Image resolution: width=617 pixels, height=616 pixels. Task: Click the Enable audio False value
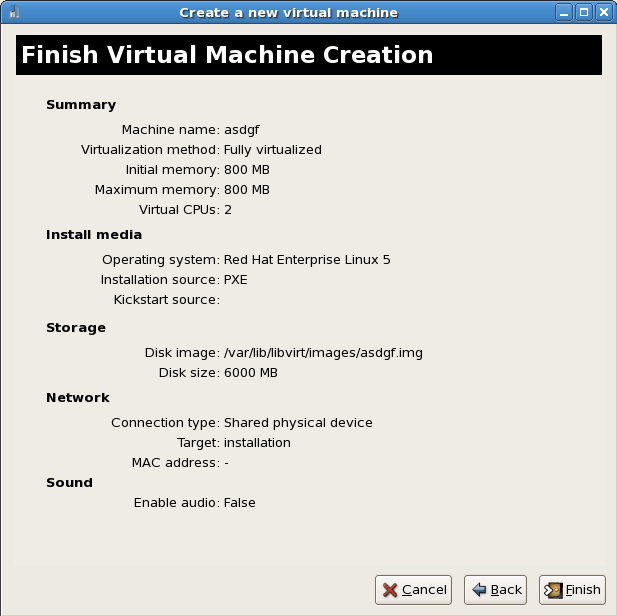[x=239, y=502]
